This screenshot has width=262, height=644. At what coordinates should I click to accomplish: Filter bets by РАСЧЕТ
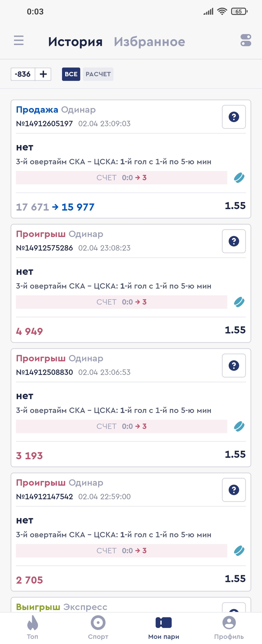pyautogui.click(x=98, y=74)
